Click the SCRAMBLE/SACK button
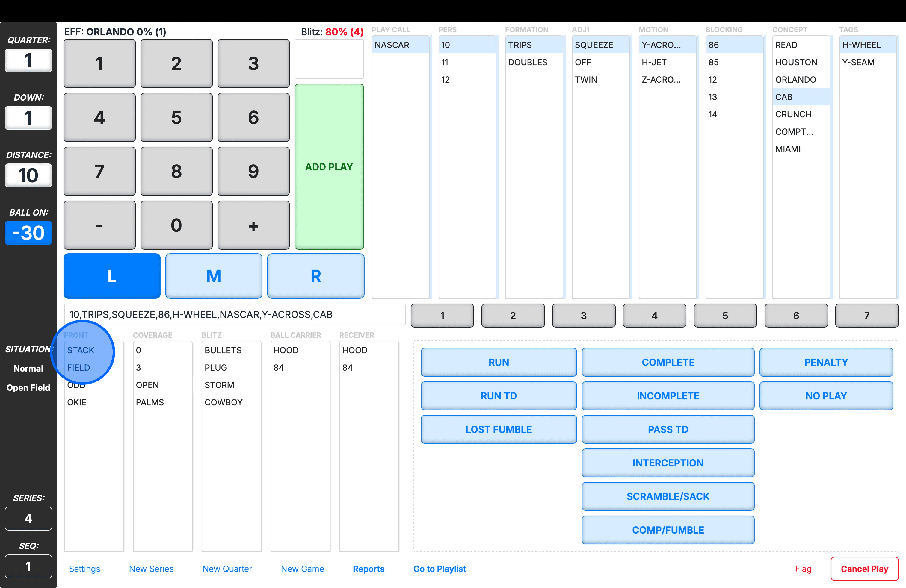Screen dimensions: 906x588 (668, 496)
